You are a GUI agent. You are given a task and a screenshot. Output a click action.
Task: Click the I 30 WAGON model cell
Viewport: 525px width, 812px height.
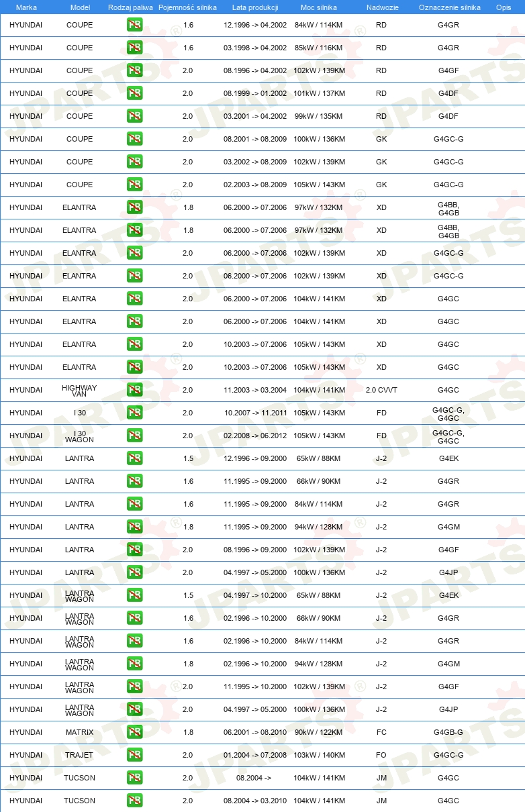click(79, 436)
